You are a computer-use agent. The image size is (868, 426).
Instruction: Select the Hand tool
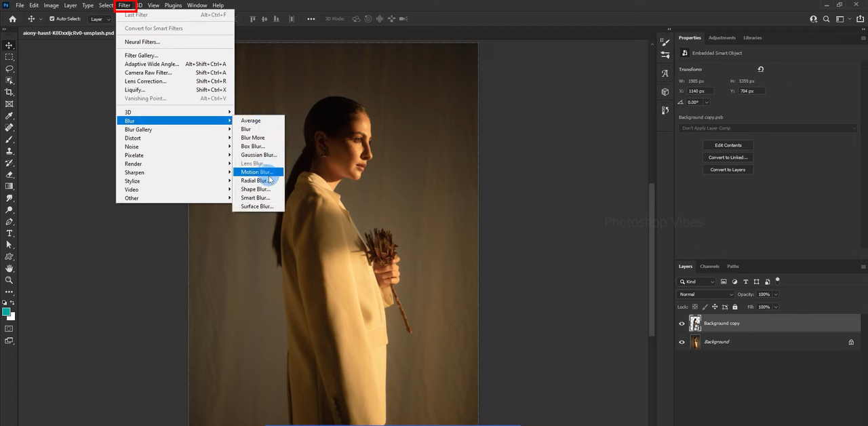tap(9, 269)
